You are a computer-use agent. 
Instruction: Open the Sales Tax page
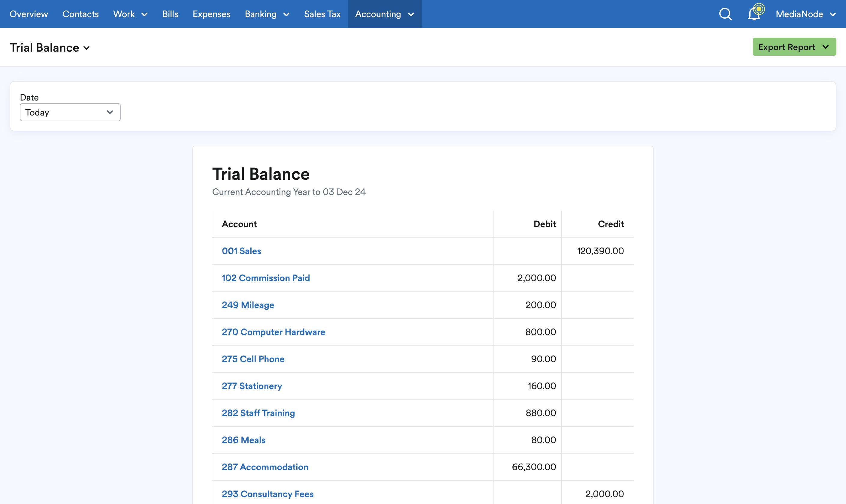[x=322, y=14]
